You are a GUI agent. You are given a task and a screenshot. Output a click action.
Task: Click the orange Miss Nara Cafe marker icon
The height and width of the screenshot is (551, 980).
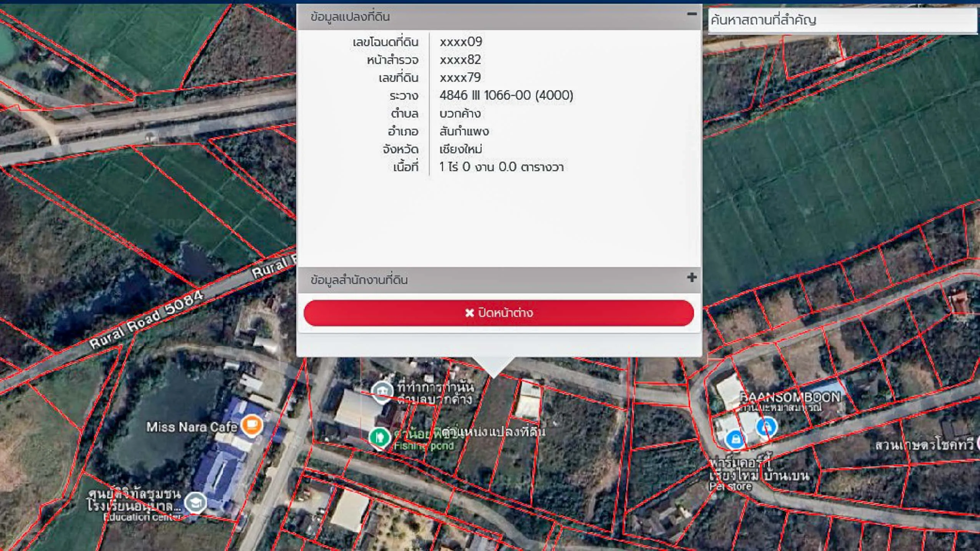click(x=252, y=425)
